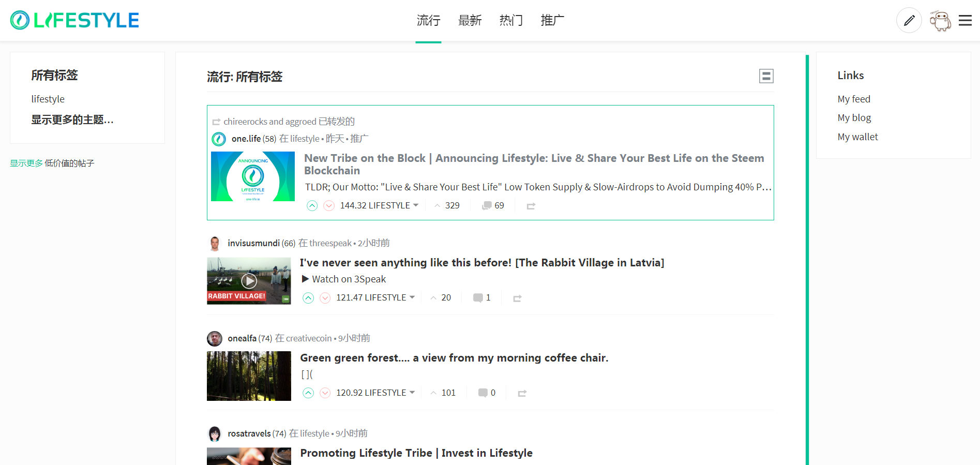Show voters list for 329 votes

[x=447, y=205]
